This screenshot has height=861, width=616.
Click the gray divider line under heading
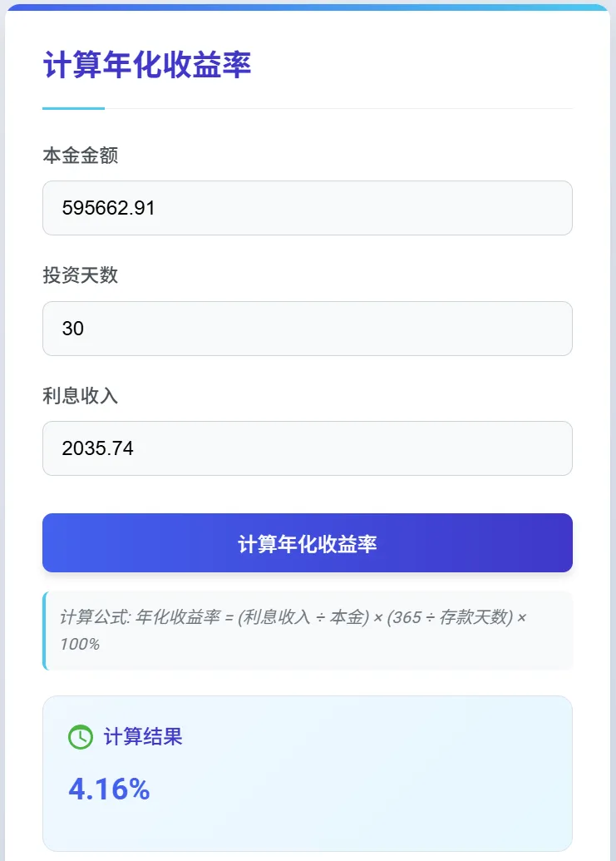pos(333,108)
